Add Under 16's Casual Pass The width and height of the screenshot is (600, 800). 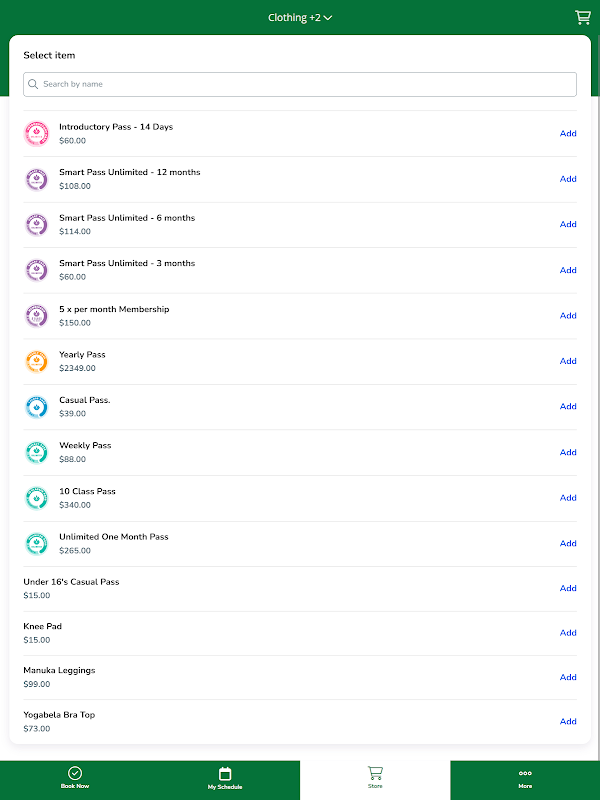568,588
